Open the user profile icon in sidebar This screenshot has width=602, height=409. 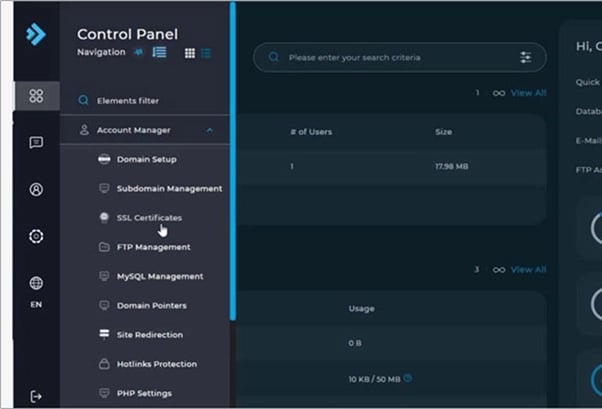(36, 189)
